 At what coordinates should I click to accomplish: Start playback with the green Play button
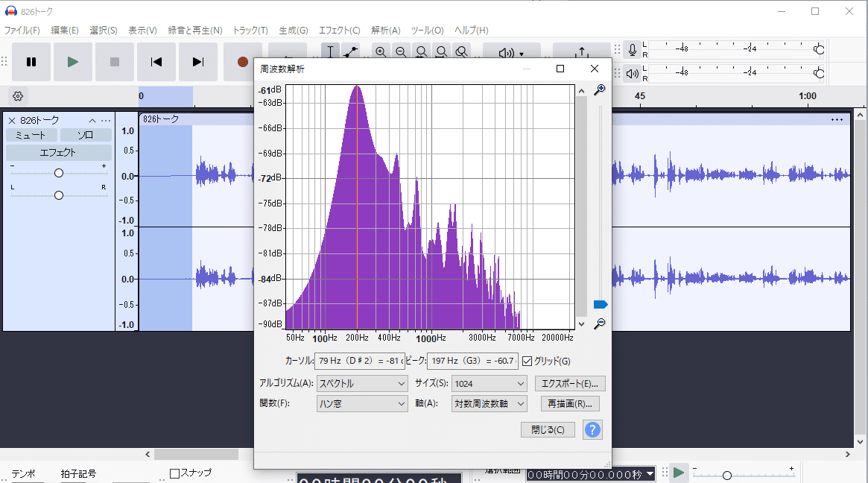[x=73, y=62]
